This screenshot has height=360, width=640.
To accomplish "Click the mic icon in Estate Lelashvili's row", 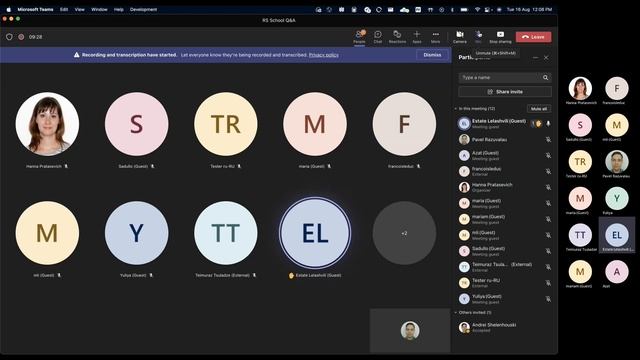I will (x=548, y=124).
